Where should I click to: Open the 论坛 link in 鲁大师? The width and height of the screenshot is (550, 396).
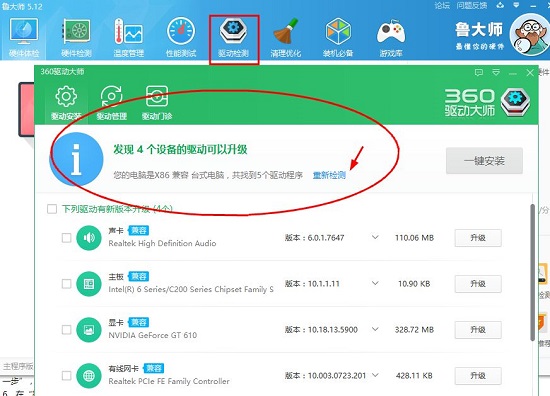pos(442,5)
